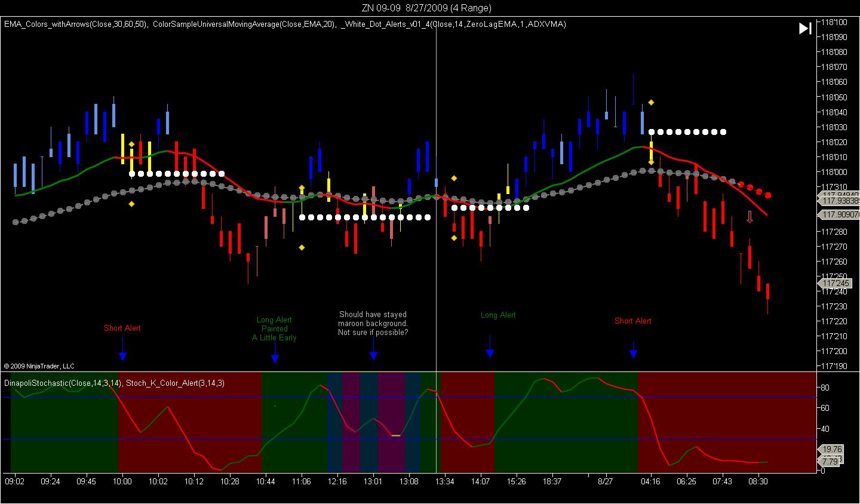Click the 13:34 time axis label

pyautogui.click(x=444, y=481)
